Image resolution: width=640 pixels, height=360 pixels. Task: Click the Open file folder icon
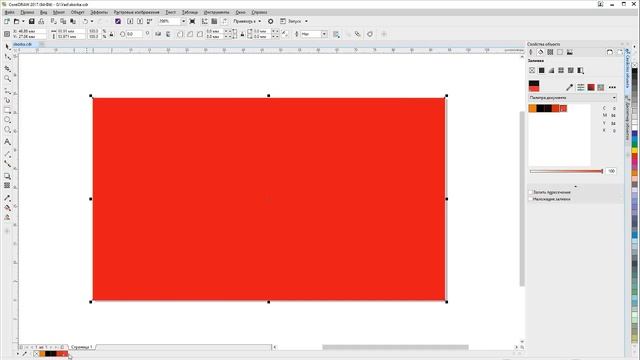tap(17, 21)
